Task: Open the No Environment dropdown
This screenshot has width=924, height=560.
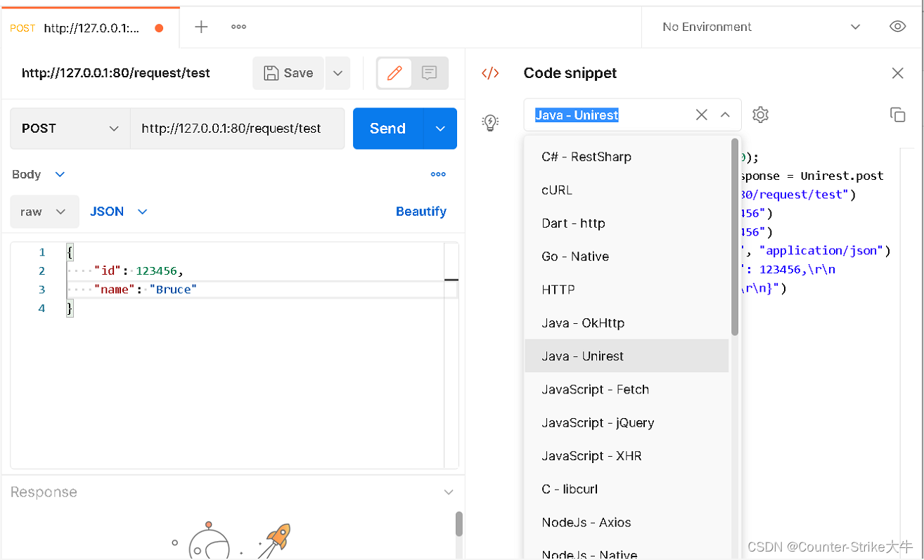Action: click(761, 27)
